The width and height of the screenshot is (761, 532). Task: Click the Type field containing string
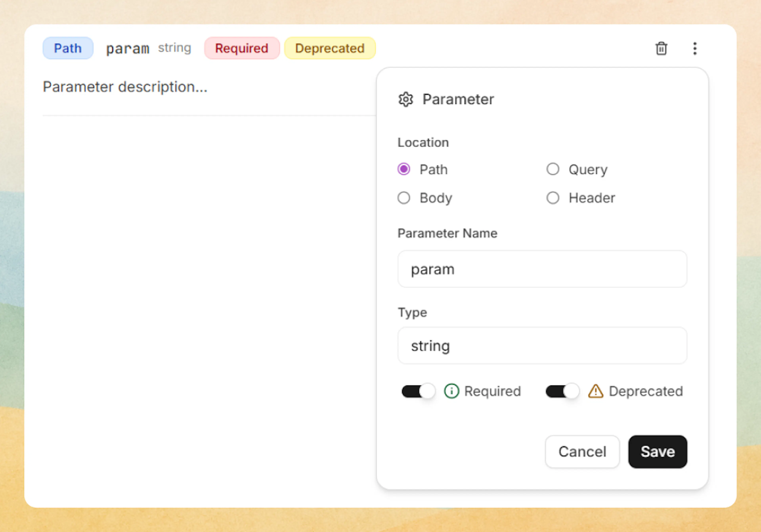[x=542, y=345]
